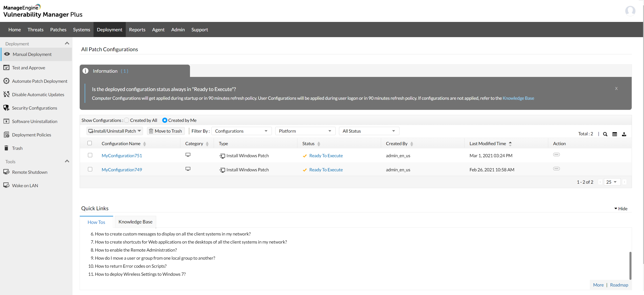Open the Reports menu
The width and height of the screenshot is (644, 295).
tap(137, 30)
